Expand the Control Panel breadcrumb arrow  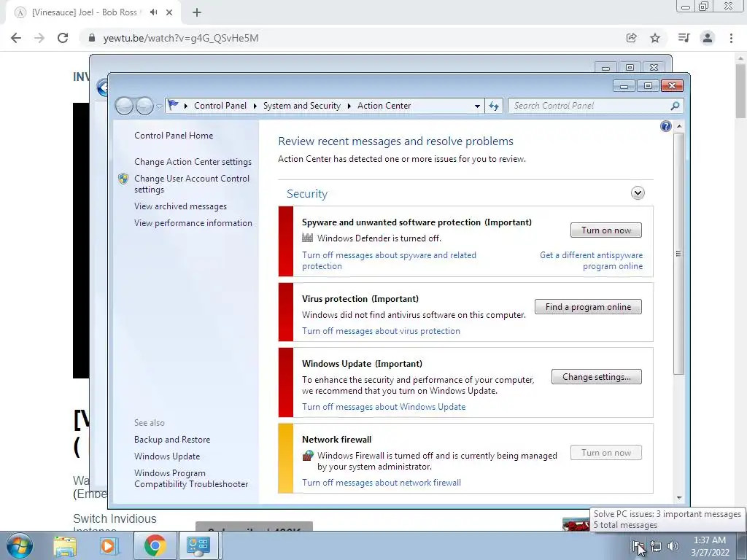tap(255, 106)
